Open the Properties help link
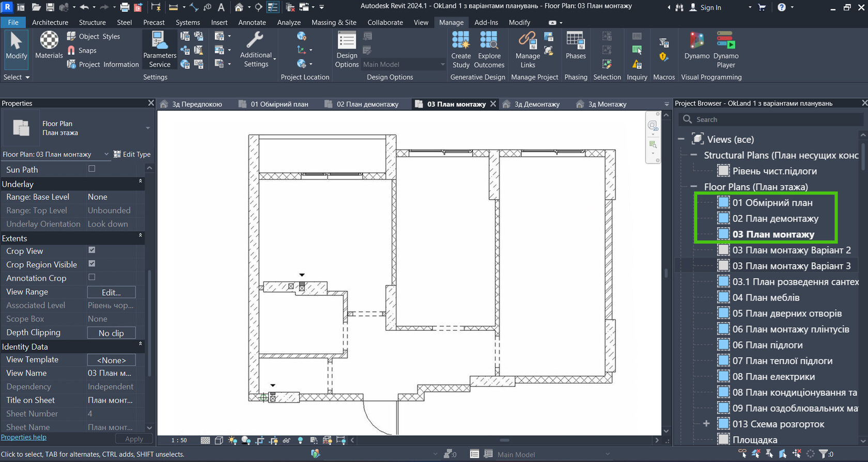Image resolution: width=868 pixels, height=462 pixels. click(x=24, y=437)
